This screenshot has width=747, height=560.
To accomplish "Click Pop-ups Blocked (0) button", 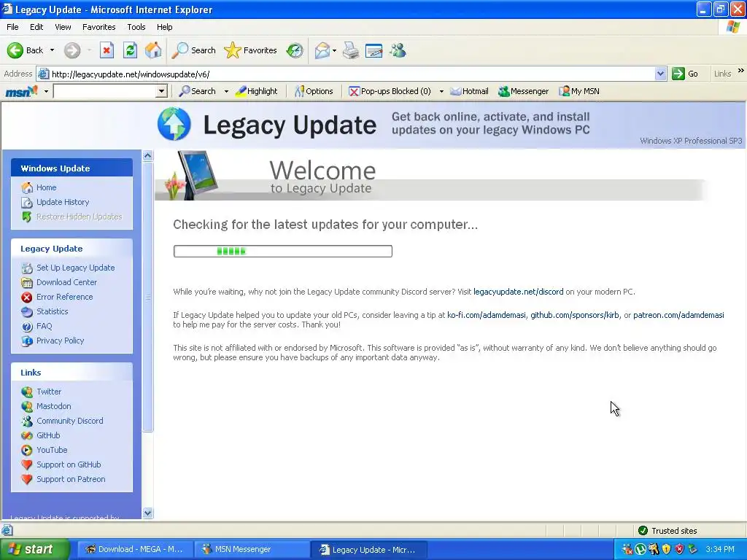I will (x=390, y=91).
